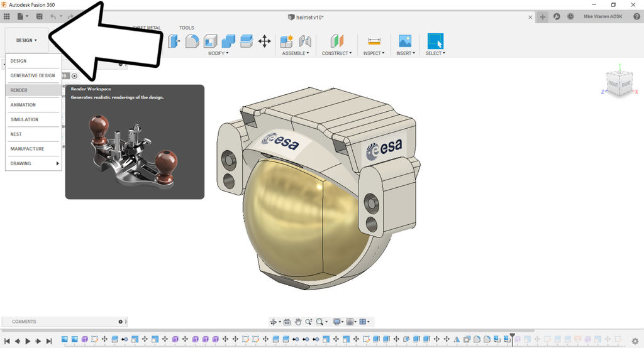Click the Look At navigation icon
The width and height of the screenshot is (644, 348).
287,322
